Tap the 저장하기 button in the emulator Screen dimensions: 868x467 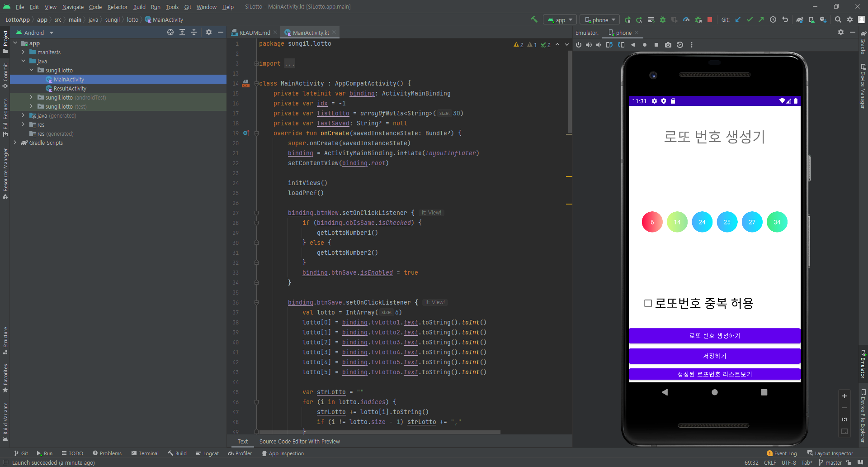tap(714, 356)
